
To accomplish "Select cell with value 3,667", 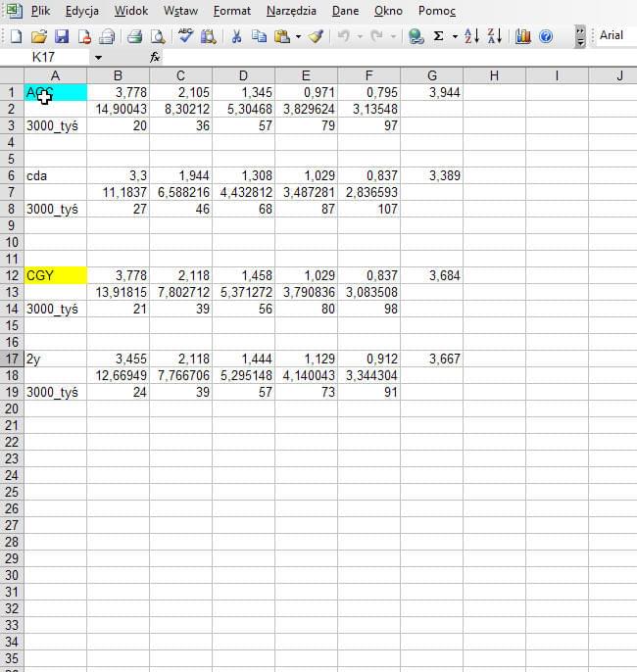I will (431, 359).
